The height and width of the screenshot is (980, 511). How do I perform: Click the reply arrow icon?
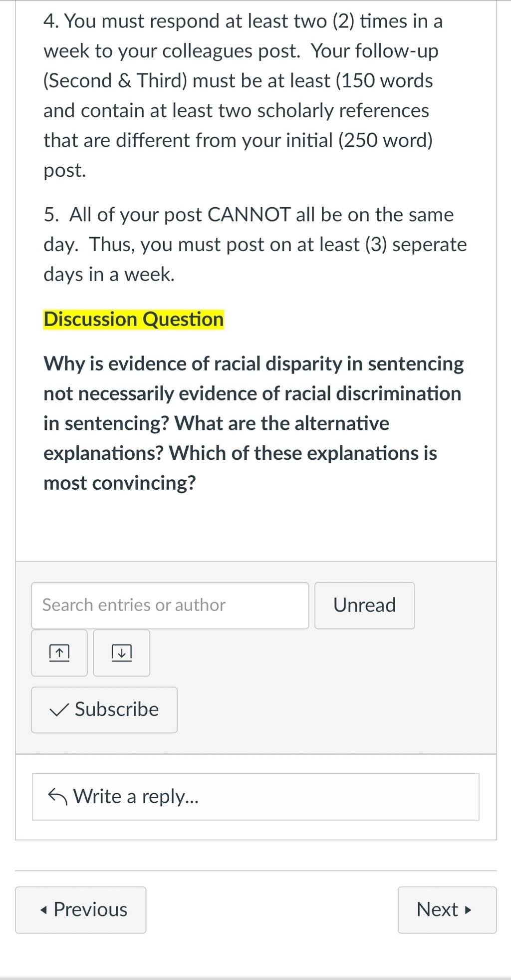coord(57,797)
